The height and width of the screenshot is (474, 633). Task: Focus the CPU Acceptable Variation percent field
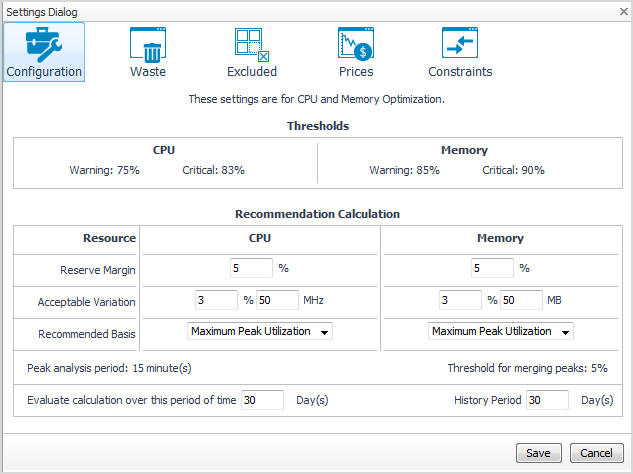point(217,300)
